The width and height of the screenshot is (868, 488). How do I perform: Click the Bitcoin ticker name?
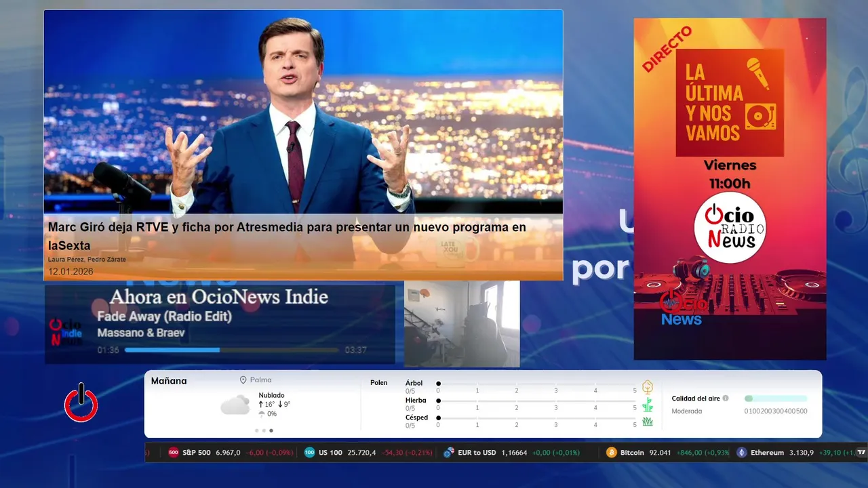point(632,453)
